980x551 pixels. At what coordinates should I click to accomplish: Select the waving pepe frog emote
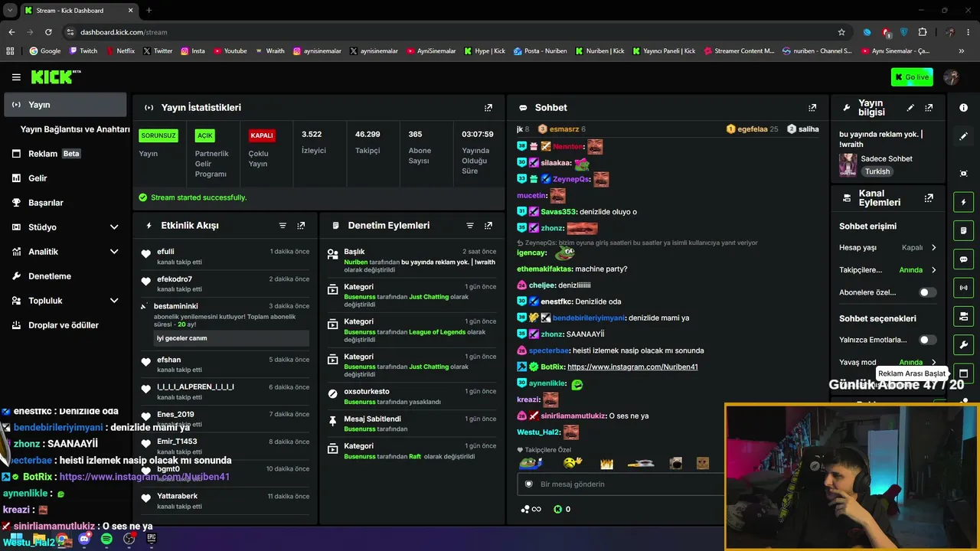point(530,463)
